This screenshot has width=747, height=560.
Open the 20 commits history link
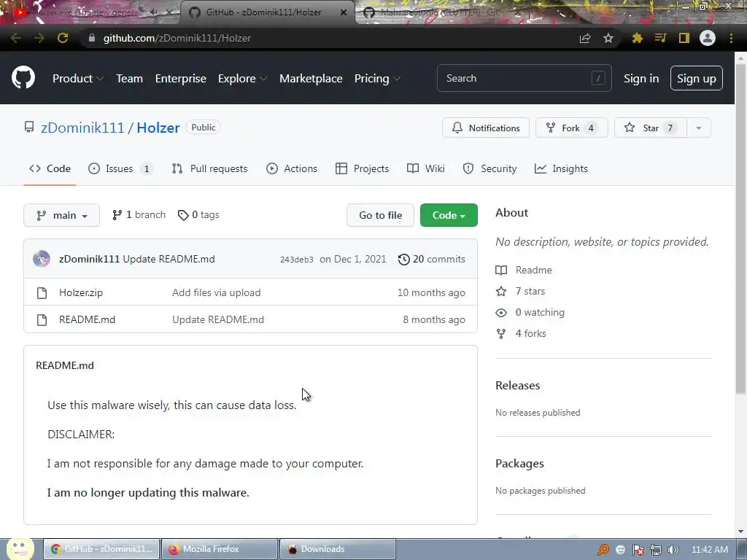[x=432, y=259]
